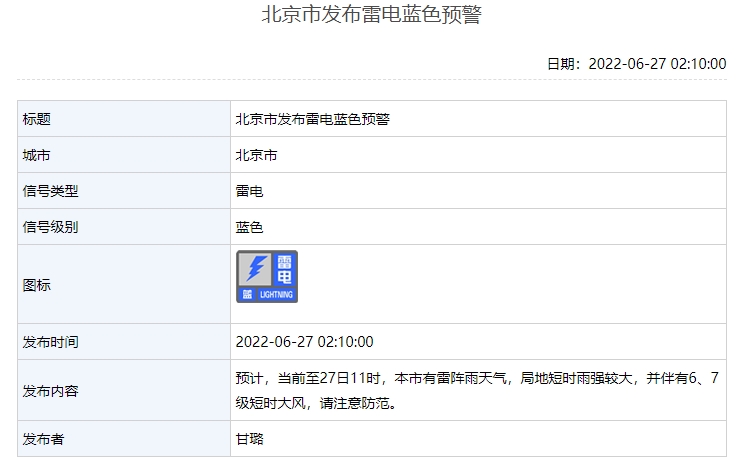Click the 'LIGHTNING' text on the warning icon
The width and height of the screenshot is (745, 466).
click(276, 295)
